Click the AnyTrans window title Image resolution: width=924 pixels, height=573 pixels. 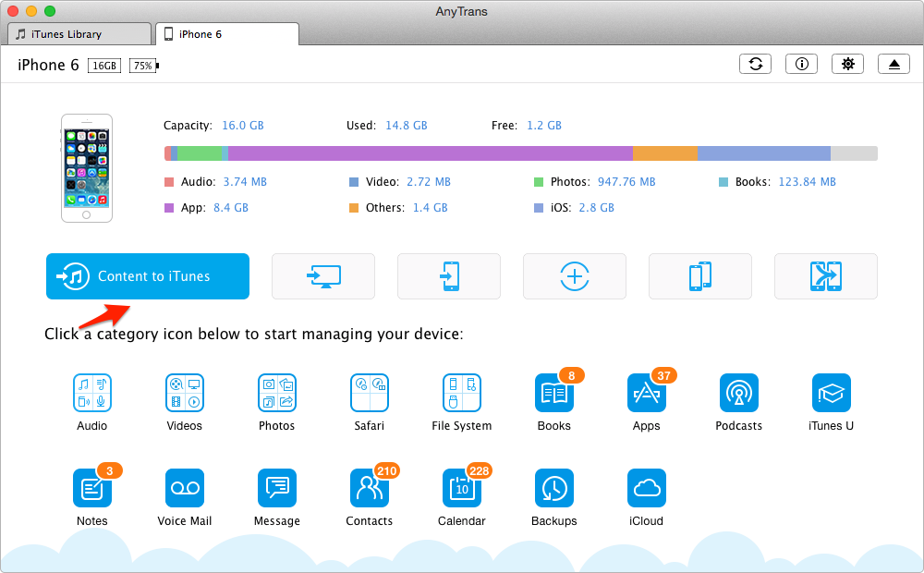click(461, 11)
